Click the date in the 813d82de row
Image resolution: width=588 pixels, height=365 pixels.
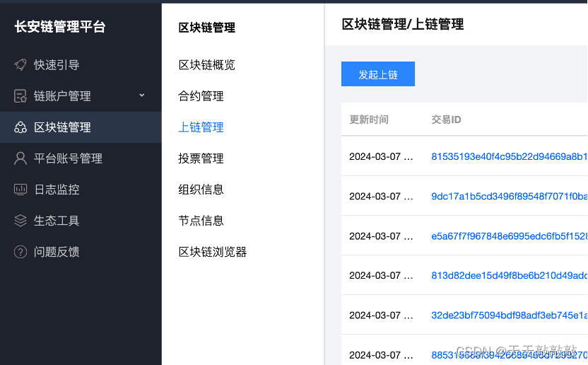coord(381,276)
